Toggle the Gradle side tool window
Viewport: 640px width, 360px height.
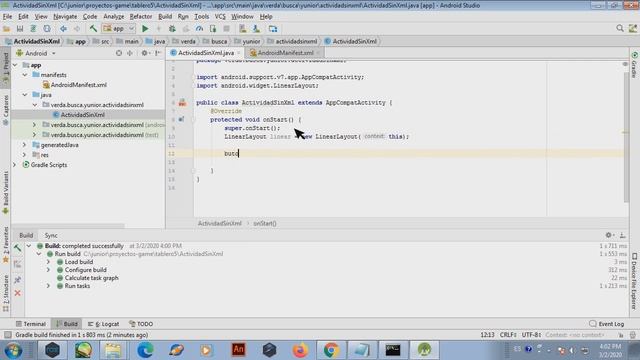click(x=634, y=64)
